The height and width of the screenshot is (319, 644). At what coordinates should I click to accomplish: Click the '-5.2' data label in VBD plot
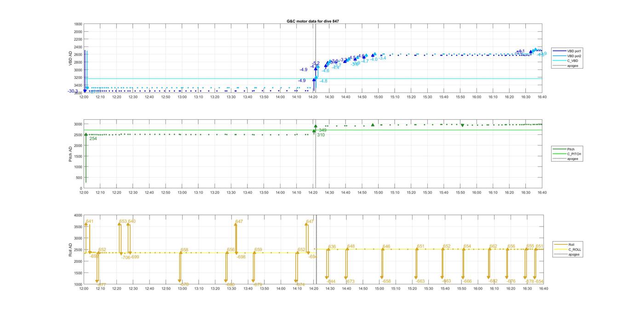[x=316, y=63]
